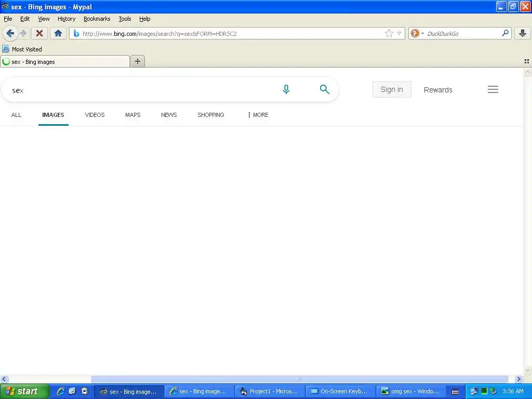Open the View menu
Viewport: 532px width, 399px height.
[x=44, y=19]
